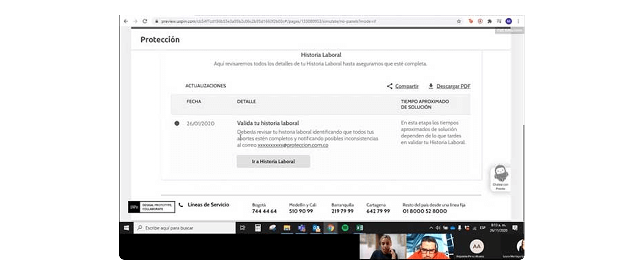Go back with the browser back arrow
644x275 pixels.
point(126,21)
